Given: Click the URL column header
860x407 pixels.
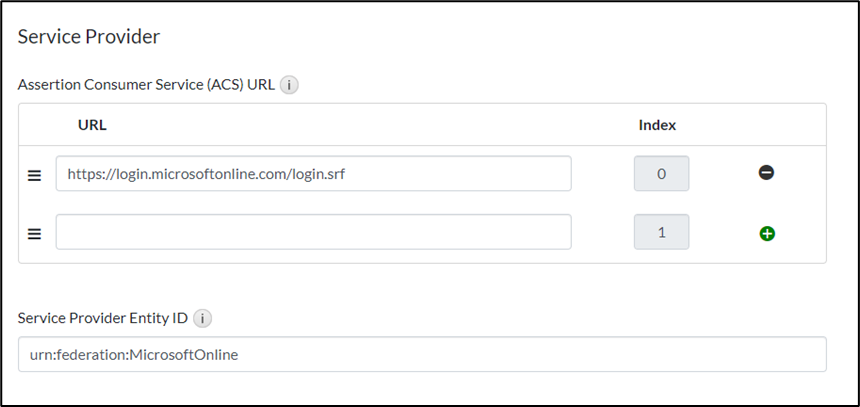Looking at the screenshot, I should point(92,125).
